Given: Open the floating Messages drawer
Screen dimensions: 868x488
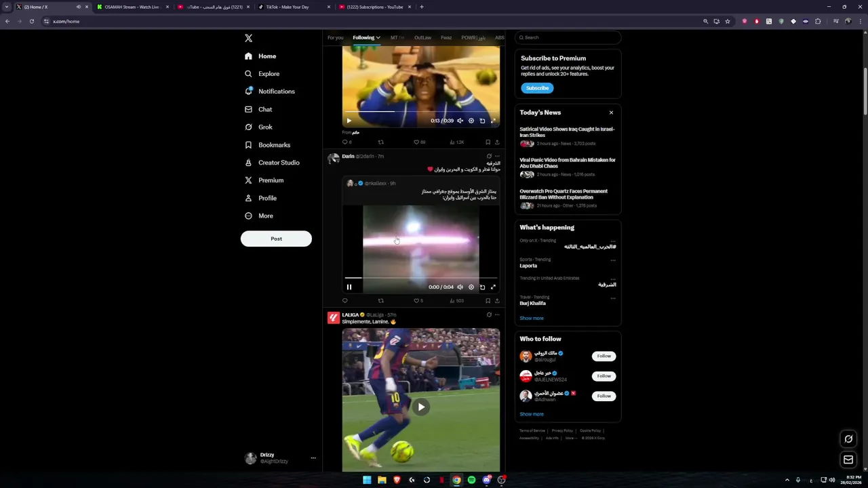Looking at the screenshot, I should [848, 460].
